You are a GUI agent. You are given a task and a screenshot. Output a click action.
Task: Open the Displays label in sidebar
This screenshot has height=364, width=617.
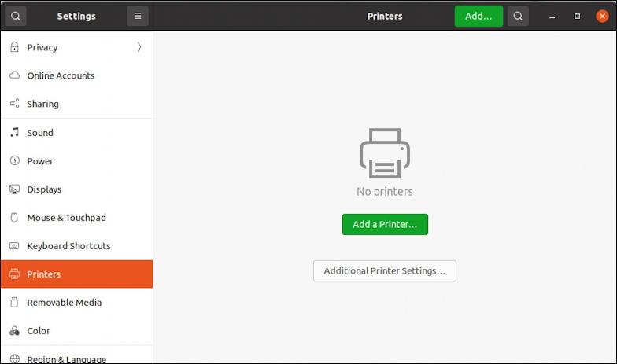tap(44, 189)
